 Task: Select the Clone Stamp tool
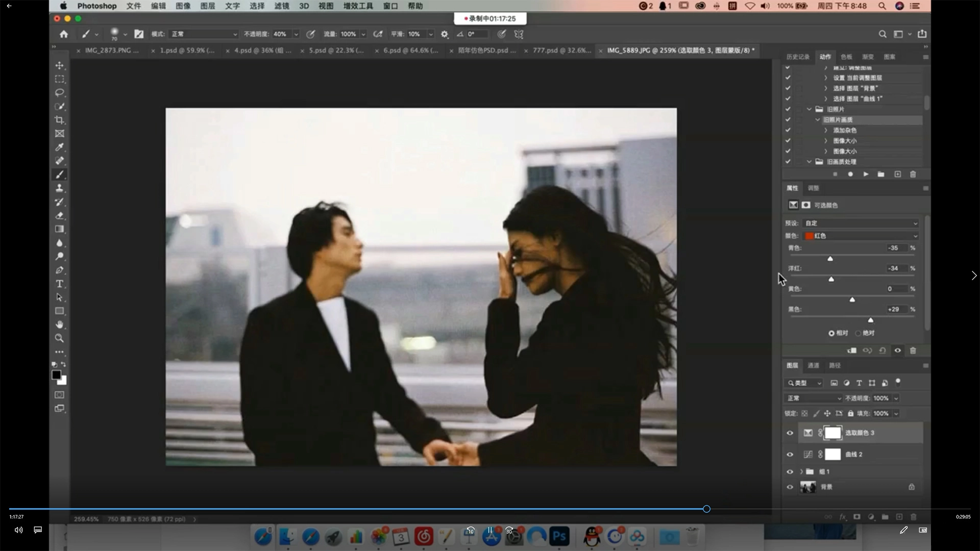click(x=60, y=188)
